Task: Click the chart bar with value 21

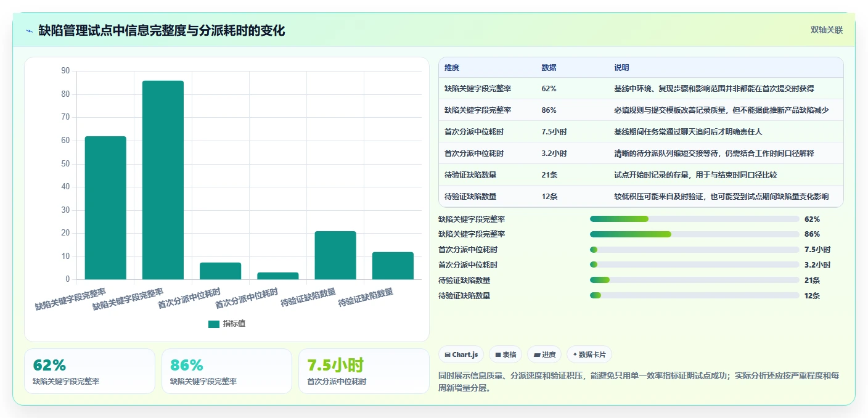Action: [x=335, y=255]
